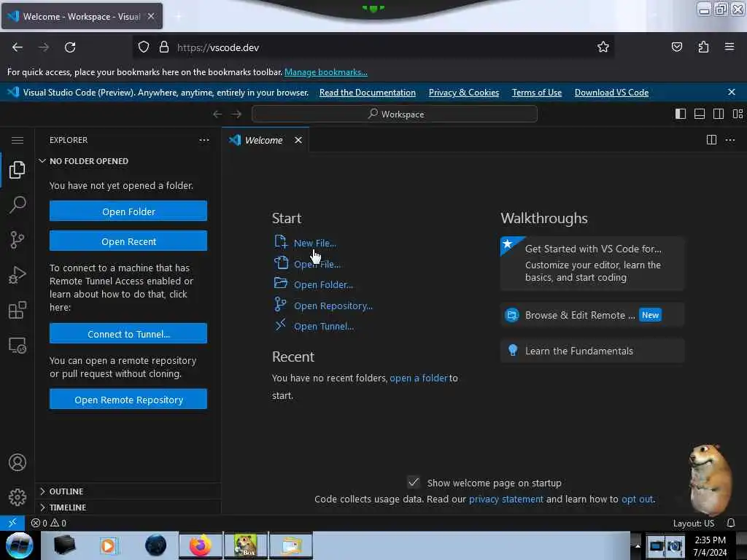Open the Explorer view in activity bar
The width and height of the screenshot is (747, 560).
[x=18, y=169]
